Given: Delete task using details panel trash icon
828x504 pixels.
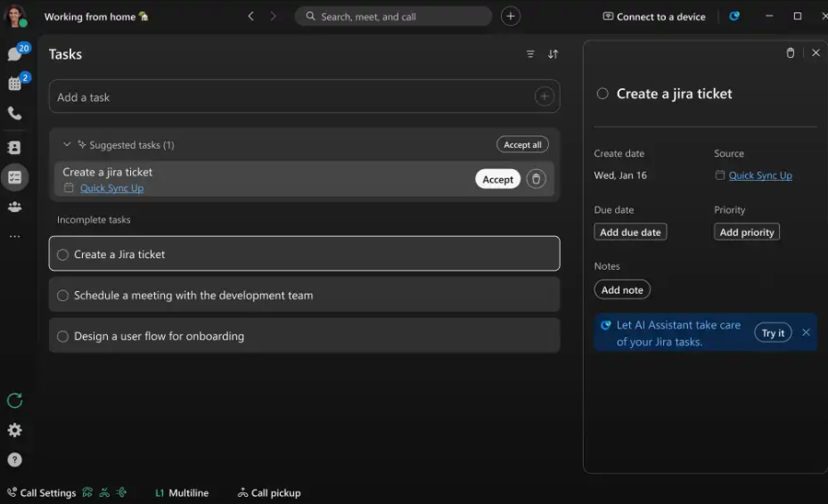Looking at the screenshot, I should point(791,53).
